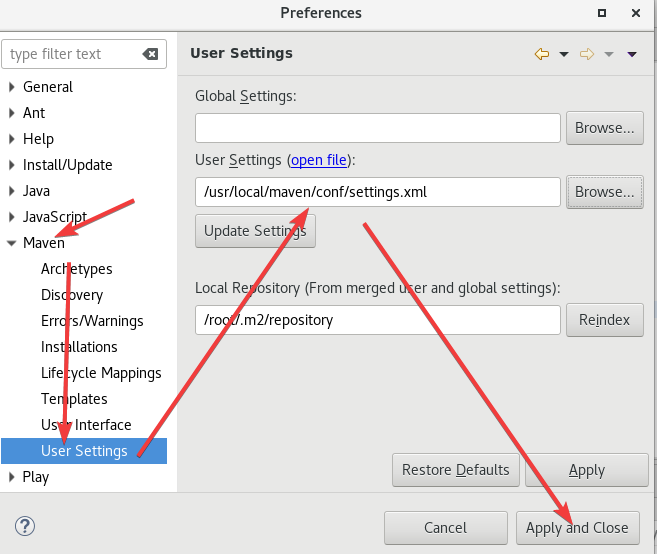Image resolution: width=657 pixels, height=554 pixels.
Task: Click the open file link
Action: [x=319, y=160]
